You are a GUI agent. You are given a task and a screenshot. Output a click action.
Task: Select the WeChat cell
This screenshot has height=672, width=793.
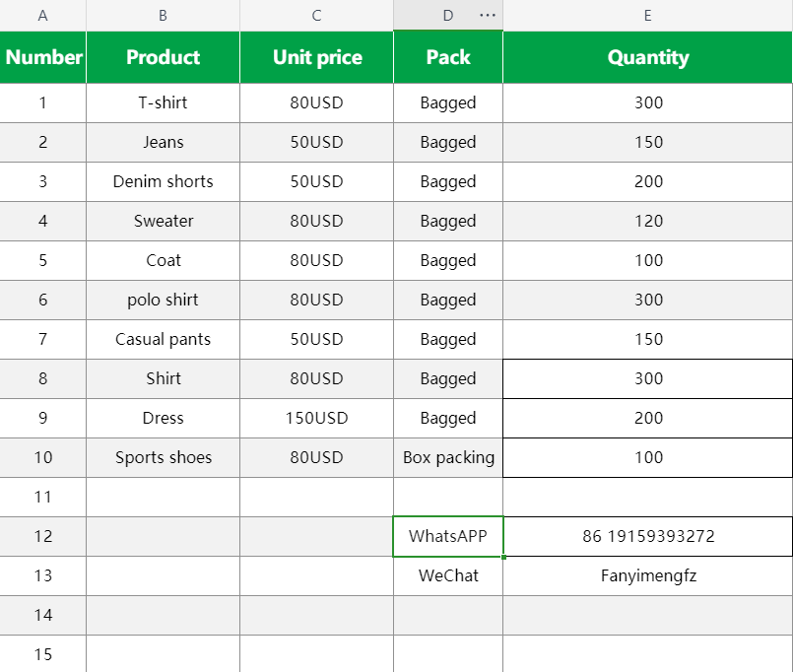[x=448, y=575]
